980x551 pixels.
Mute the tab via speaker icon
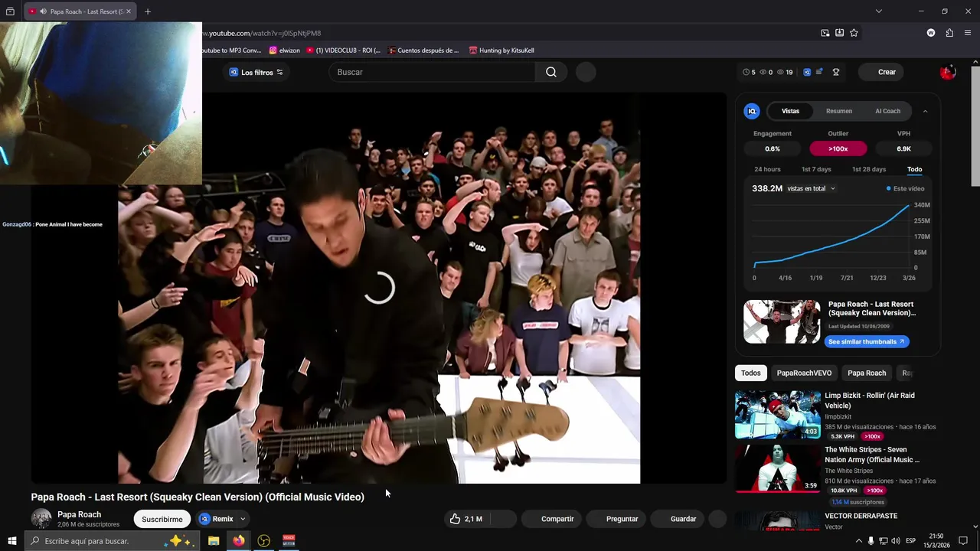tap(43, 11)
